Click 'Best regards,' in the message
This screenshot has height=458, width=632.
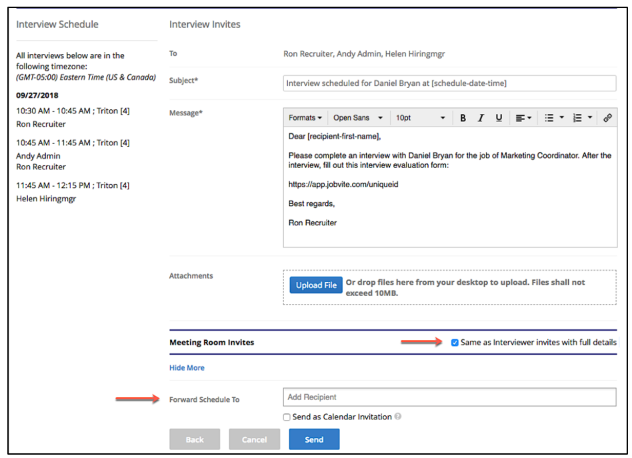click(x=312, y=204)
